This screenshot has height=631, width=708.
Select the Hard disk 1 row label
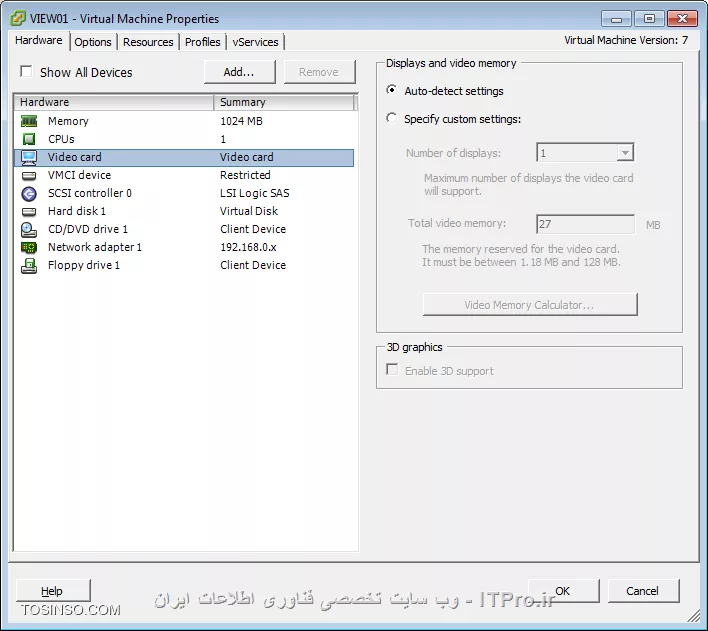point(77,211)
